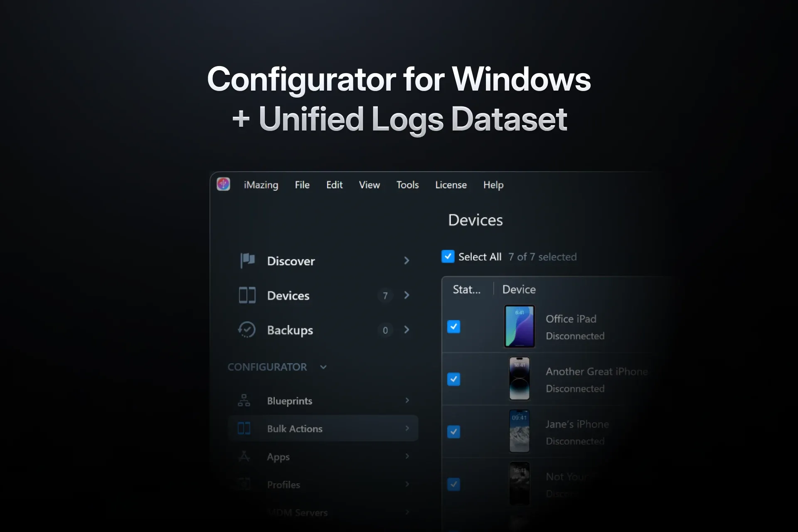
Task: Uncheck the Office iPad checkbox
Action: [x=453, y=327]
